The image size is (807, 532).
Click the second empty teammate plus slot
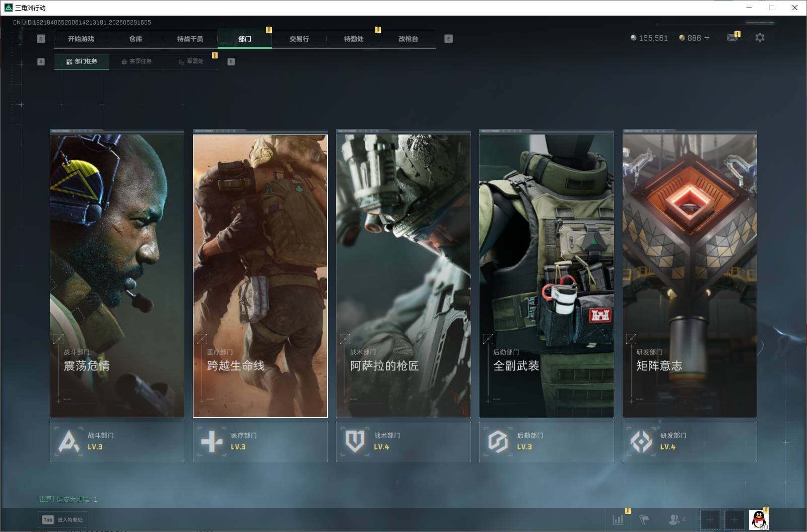(x=734, y=519)
